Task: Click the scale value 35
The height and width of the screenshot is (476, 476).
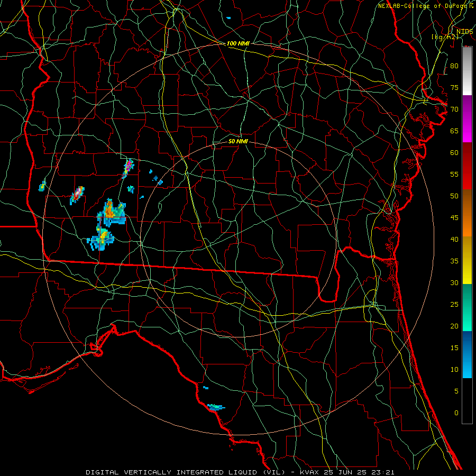Action: pos(454,261)
